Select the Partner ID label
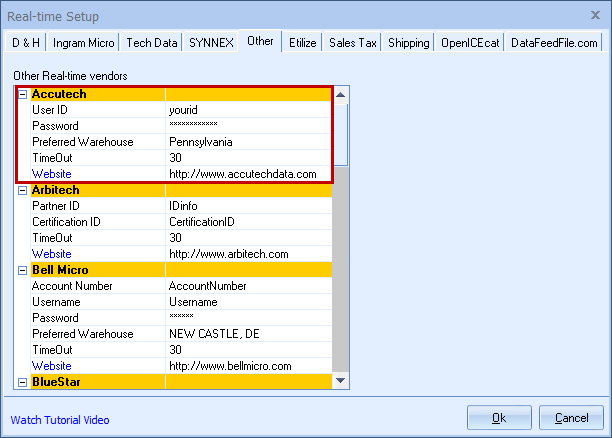Screen dimensions: 612x438 (56, 206)
